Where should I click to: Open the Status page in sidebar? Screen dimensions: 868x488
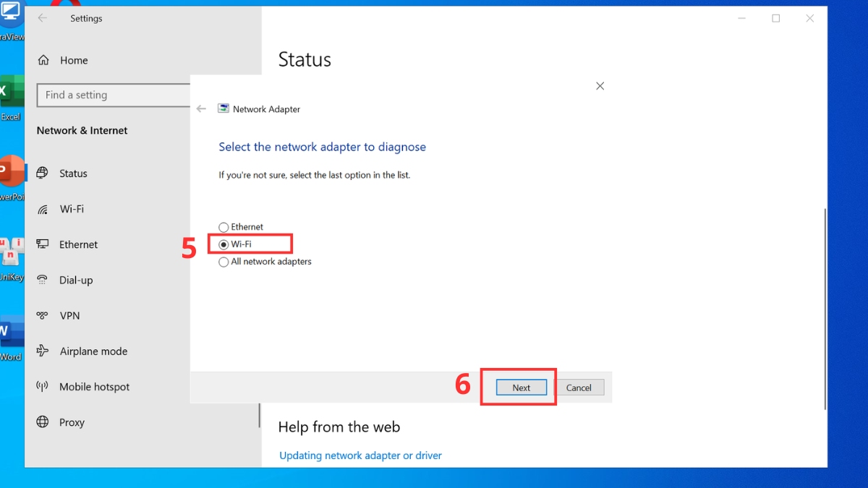pos(73,174)
